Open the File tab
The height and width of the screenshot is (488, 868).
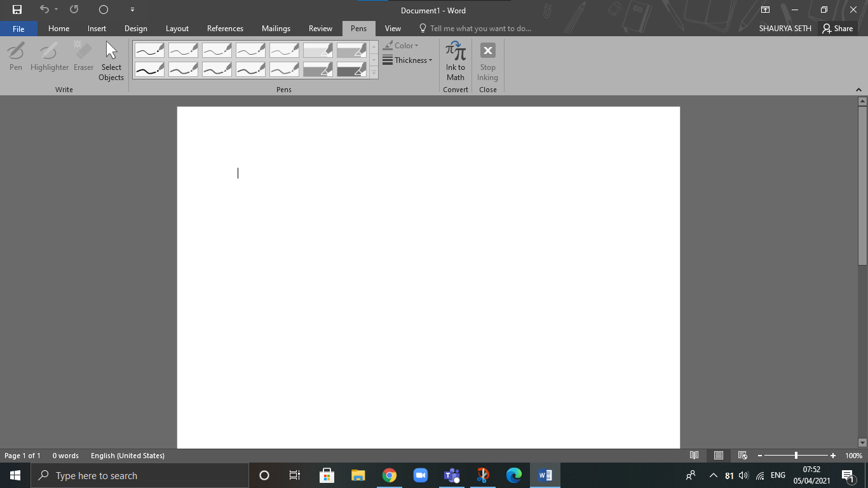pyautogui.click(x=18, y=29)
